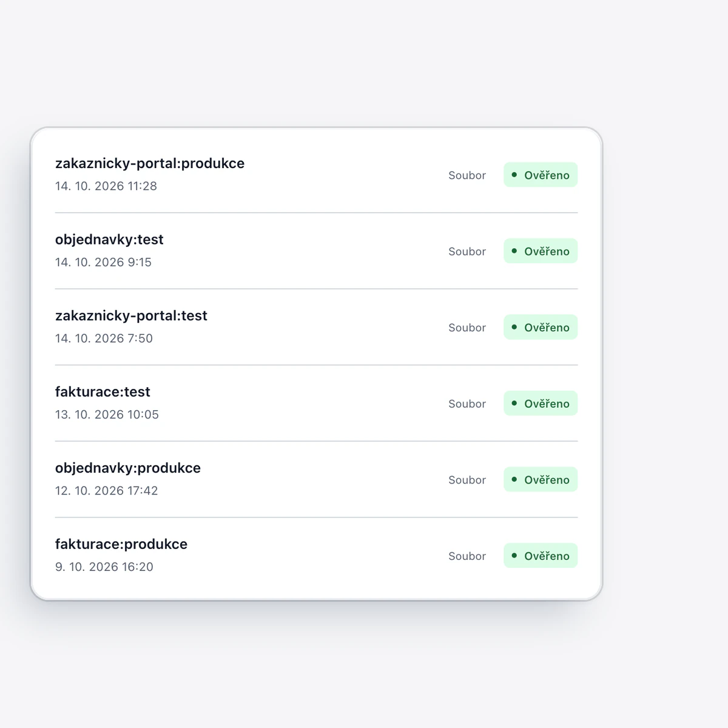This screenshot has height=728, width=728.
Task: Click the Ověřeno badge for fakturace:test
Action: [x=541, y=403]
